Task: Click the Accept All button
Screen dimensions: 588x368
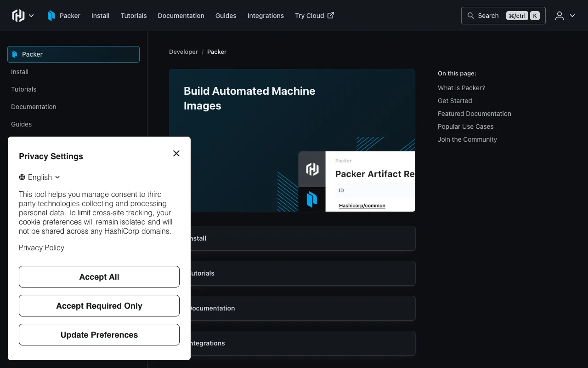Action: 99,276
